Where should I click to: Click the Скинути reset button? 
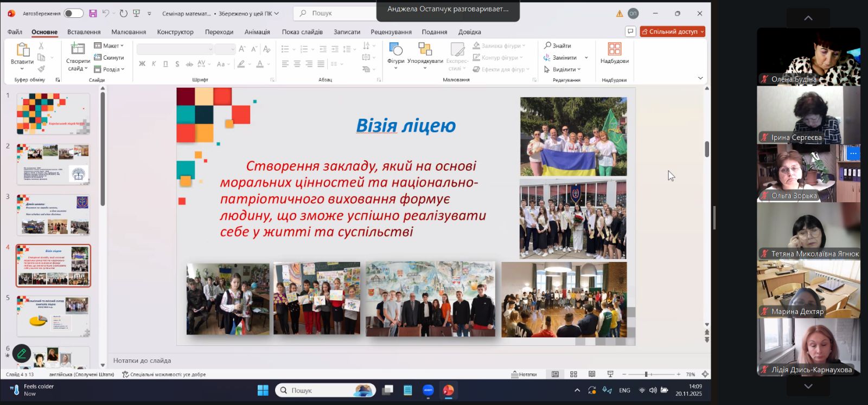[109, 57]
